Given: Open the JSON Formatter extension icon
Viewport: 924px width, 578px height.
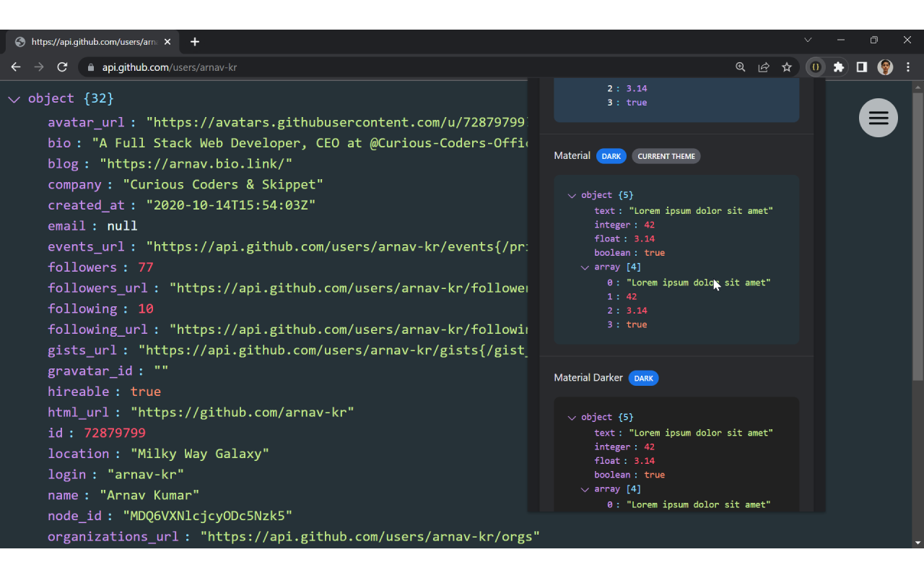Looking at the screenshot, I should coord(815,66).
